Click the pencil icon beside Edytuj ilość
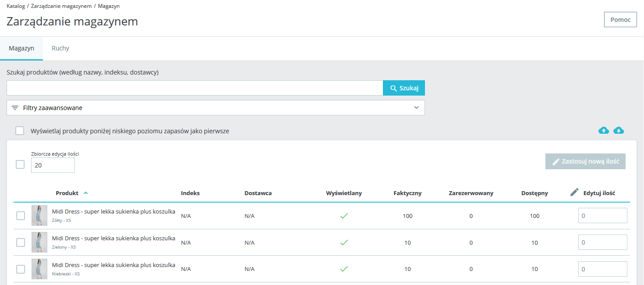 pos(574,192)
